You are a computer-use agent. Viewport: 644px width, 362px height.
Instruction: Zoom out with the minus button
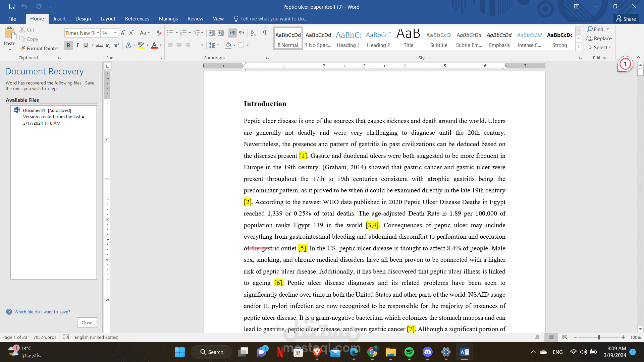click(x=575, y=337)
